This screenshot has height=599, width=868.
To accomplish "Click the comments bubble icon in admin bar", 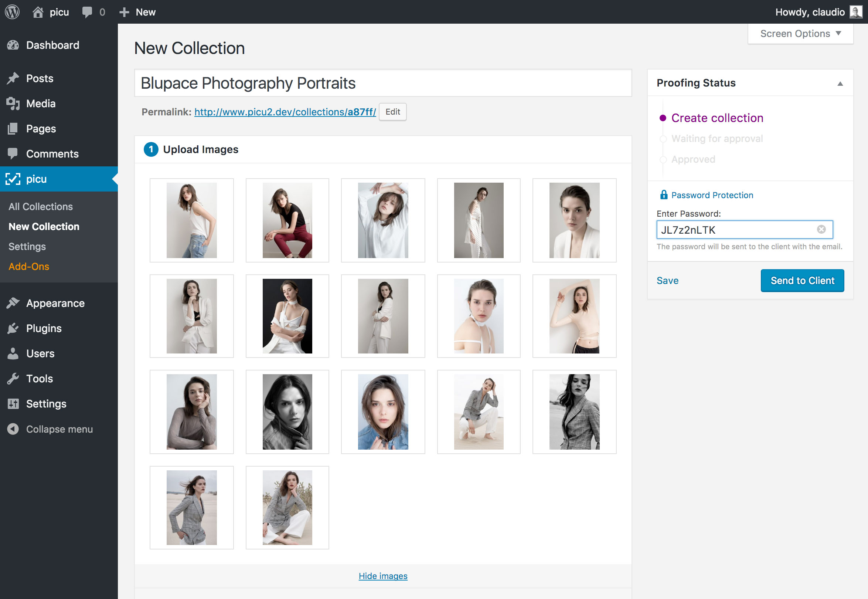I will [x=87, y=12].
